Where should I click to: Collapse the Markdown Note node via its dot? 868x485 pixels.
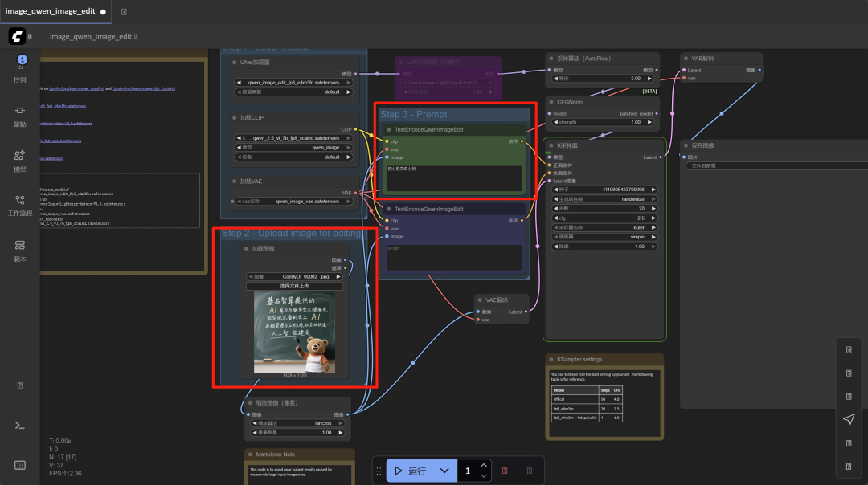[x=250, y=454]
